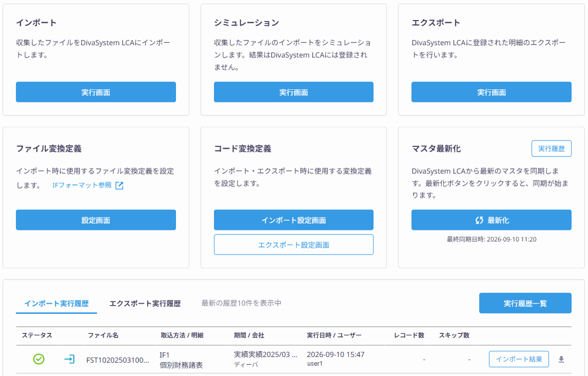
Task: Click the user1 text in history row
Action: [x=315, y=364]
